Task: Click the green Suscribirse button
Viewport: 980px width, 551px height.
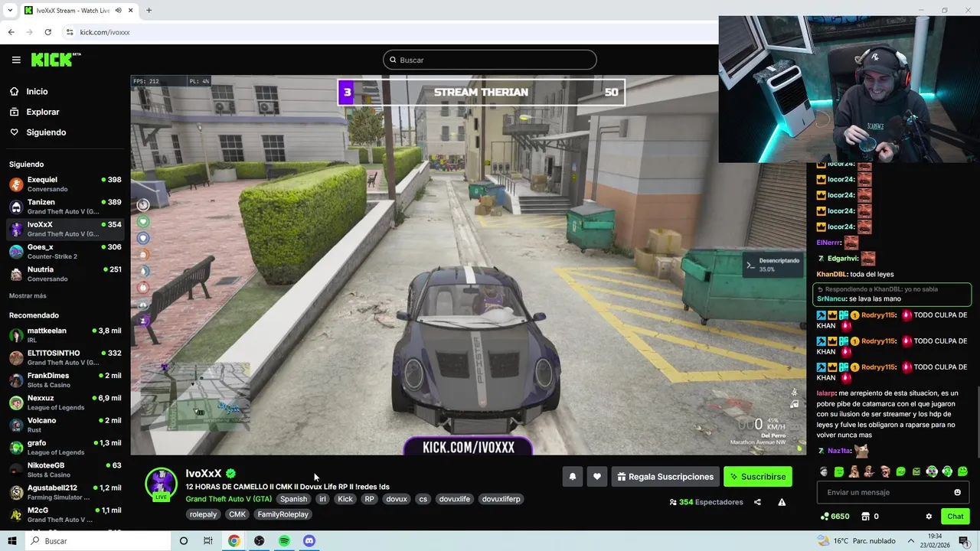Action: pyautogui.click(x=758, y=477)
